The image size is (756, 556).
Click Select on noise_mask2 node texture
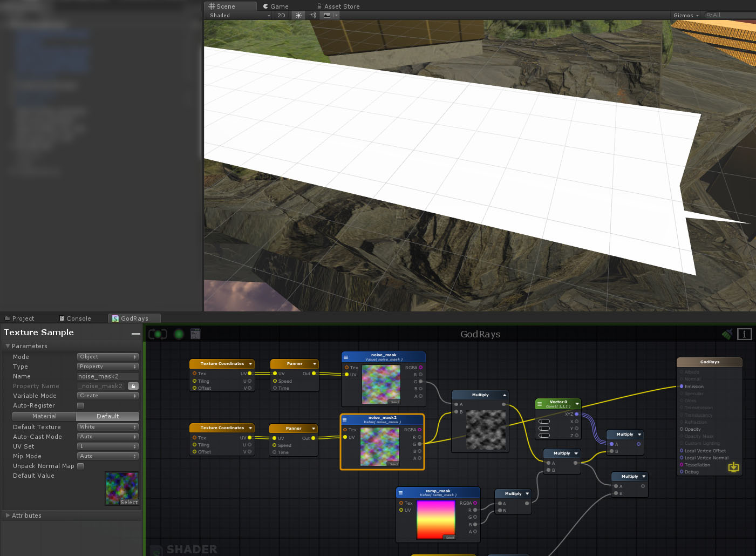point(394,464)
